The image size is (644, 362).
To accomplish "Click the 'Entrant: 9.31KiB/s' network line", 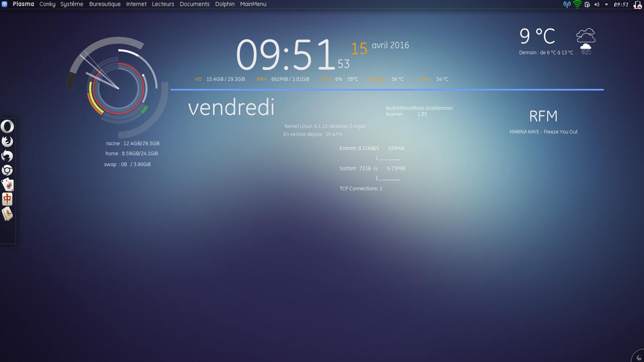I will point(359,148).
